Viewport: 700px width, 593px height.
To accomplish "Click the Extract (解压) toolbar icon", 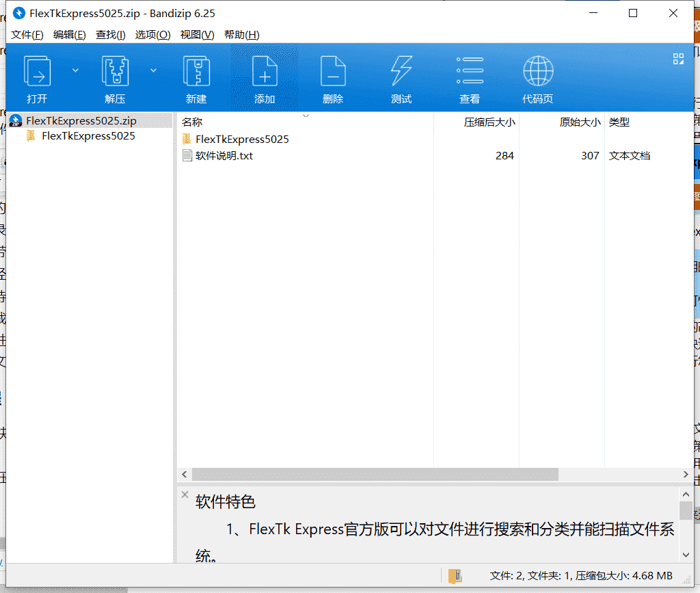I will coord(115,71).
